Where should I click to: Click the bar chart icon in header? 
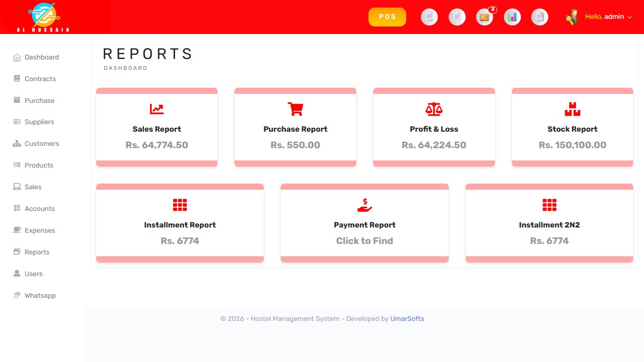[512, 17]
